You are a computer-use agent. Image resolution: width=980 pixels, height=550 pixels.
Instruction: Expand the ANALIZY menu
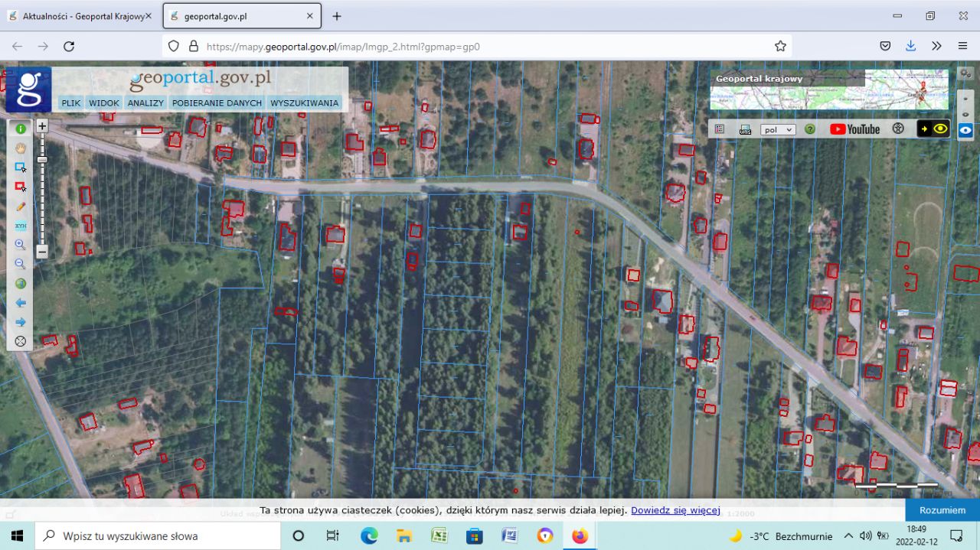(x=145, y=103)
